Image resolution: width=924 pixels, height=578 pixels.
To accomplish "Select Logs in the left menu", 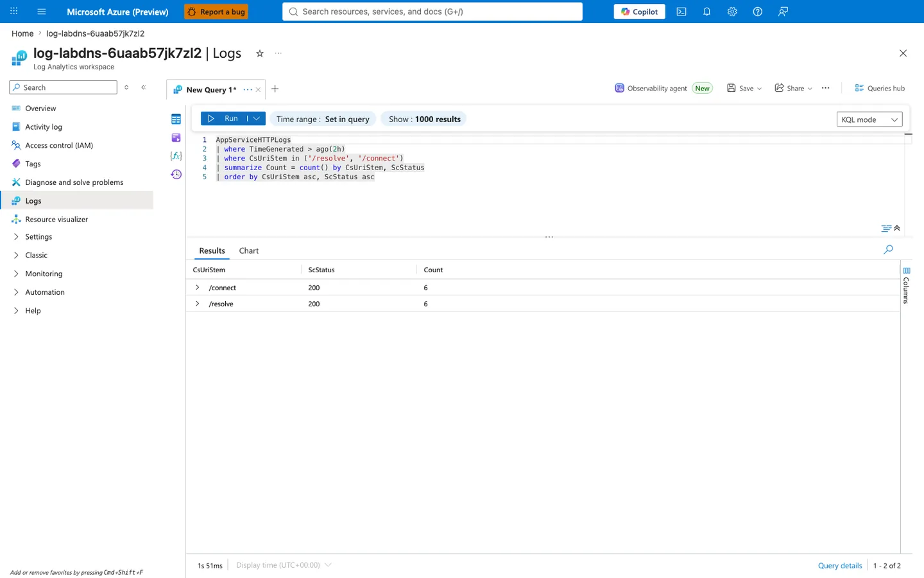I will pos(77,200).
